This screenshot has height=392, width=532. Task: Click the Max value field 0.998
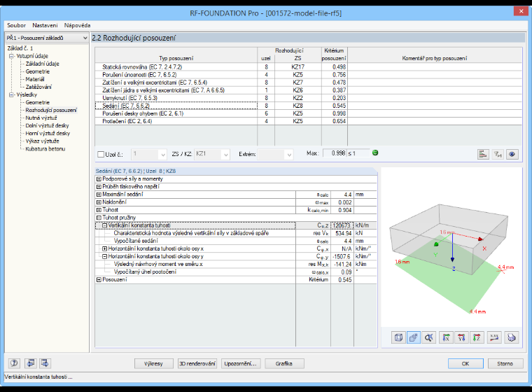[335, 153]
